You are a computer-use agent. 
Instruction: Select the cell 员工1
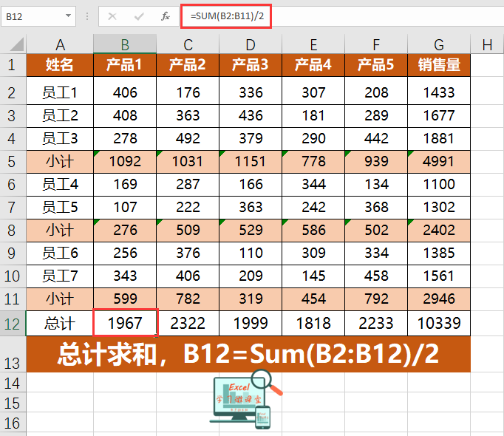60,92
